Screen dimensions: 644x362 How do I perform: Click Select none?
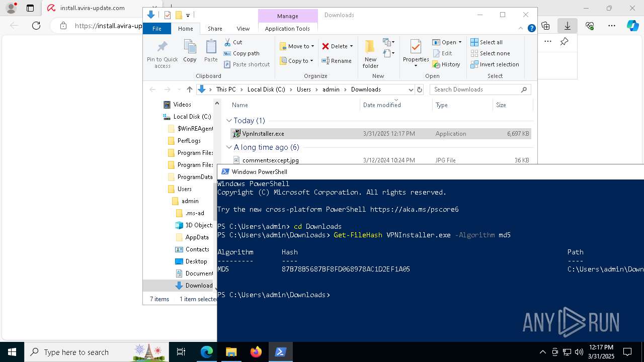(x=490, y=53)
